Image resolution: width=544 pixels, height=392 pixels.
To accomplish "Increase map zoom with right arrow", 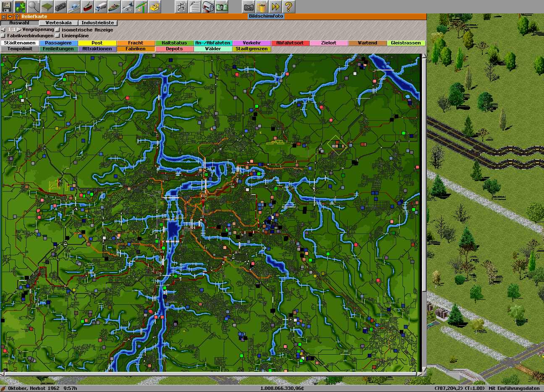I will click(x=19, y=30).
